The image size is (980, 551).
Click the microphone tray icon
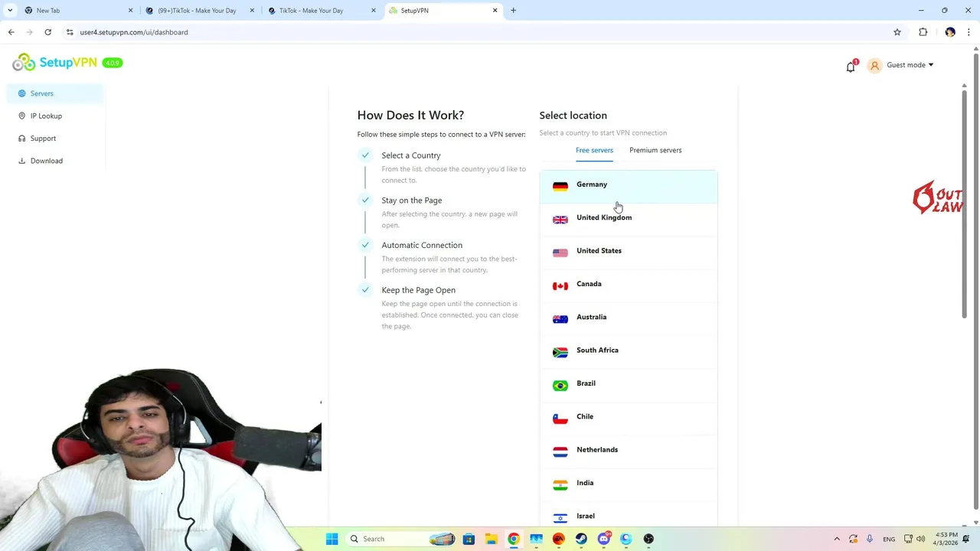click(x=869, y=540)
